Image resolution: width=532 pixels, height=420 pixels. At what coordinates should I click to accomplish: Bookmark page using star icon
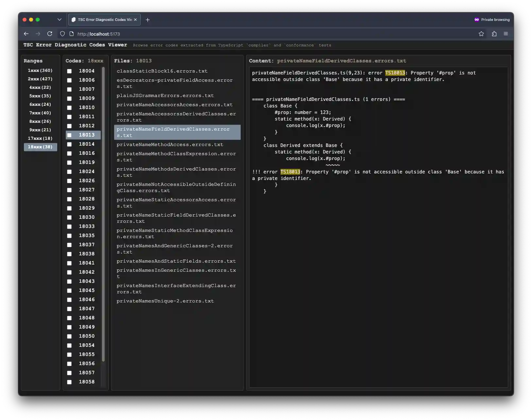coord(481,34)
